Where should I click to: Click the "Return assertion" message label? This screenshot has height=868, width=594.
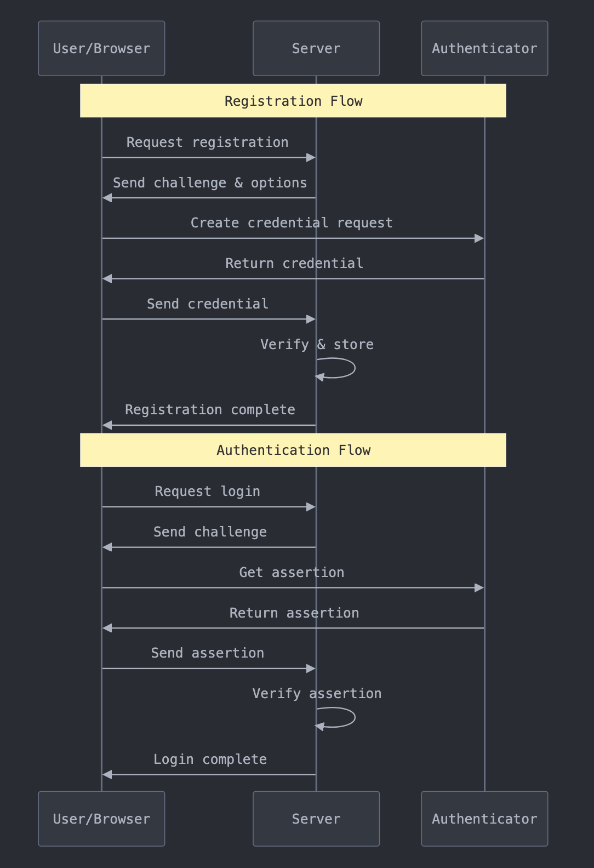point(294,613)
